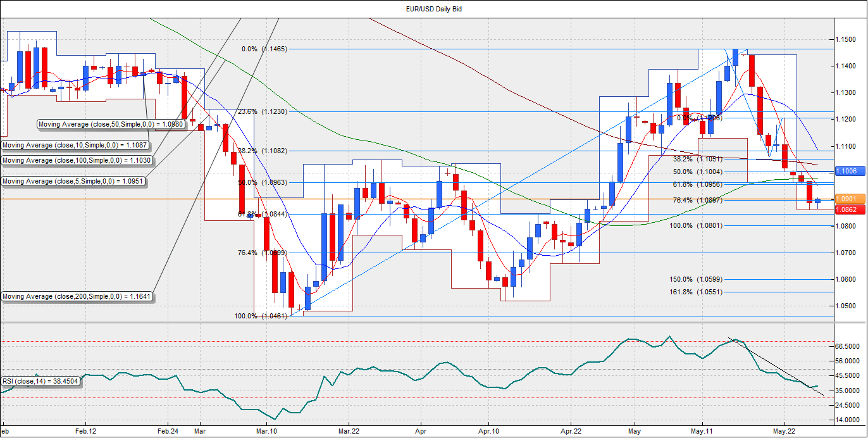Click the Apr.22 date label
868x438 pixels.
(x=571, y=430)
